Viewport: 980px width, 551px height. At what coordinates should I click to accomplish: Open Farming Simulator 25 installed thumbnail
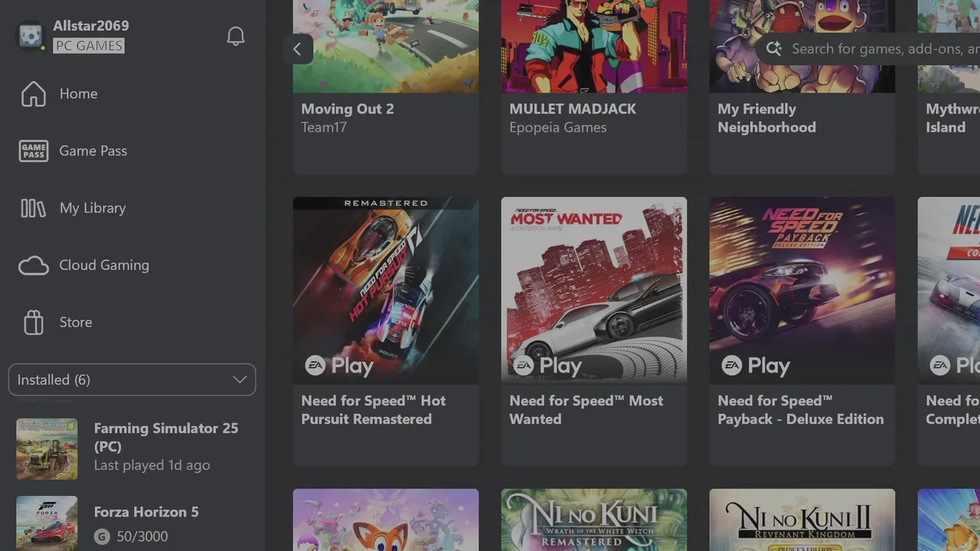(47, 449)
